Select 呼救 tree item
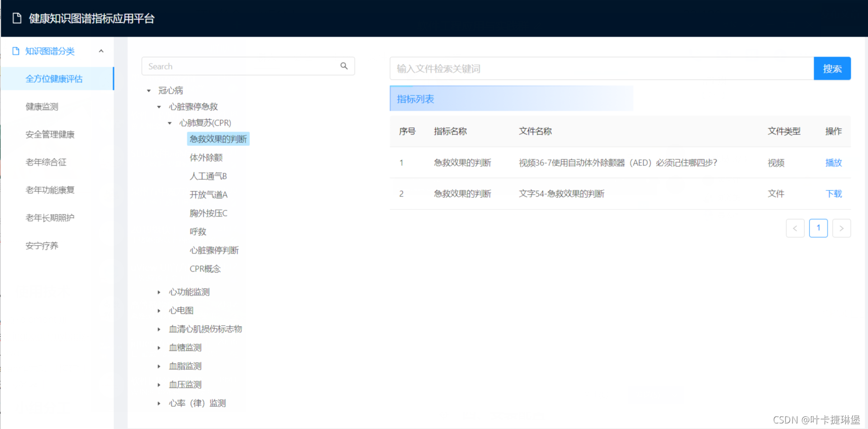 [x=198, y=232]
